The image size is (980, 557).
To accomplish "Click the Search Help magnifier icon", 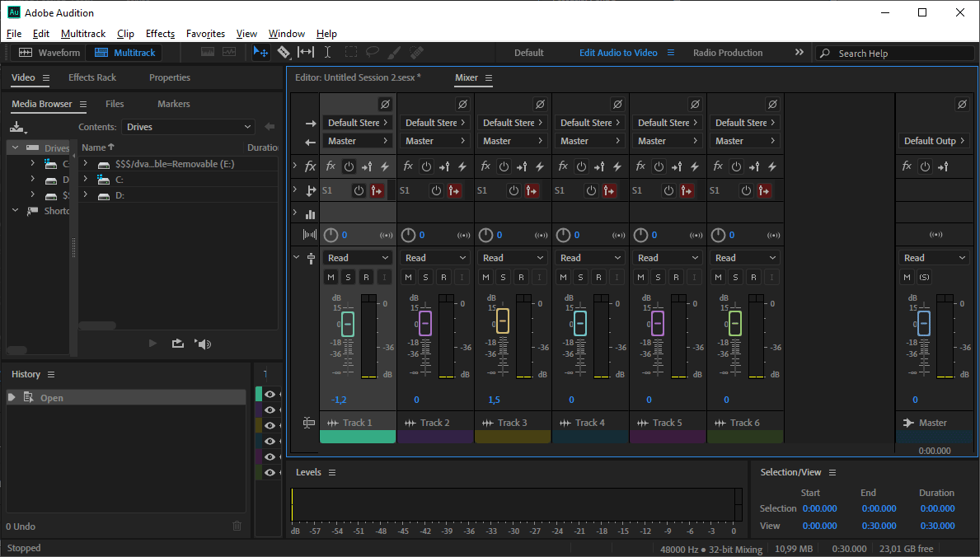I will (x=825, y=53).
